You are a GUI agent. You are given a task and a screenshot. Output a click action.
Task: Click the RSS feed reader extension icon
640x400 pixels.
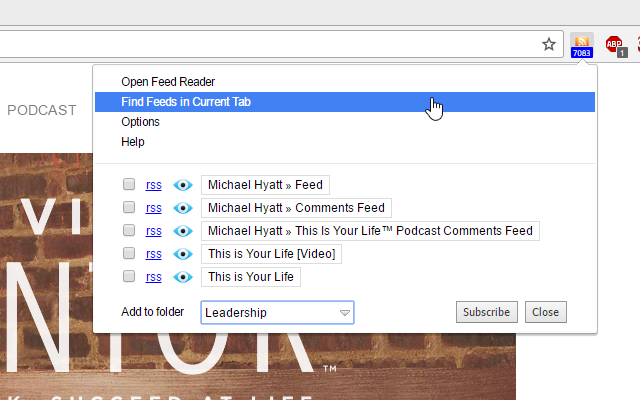pyautogui.click(x=581, y=45)
